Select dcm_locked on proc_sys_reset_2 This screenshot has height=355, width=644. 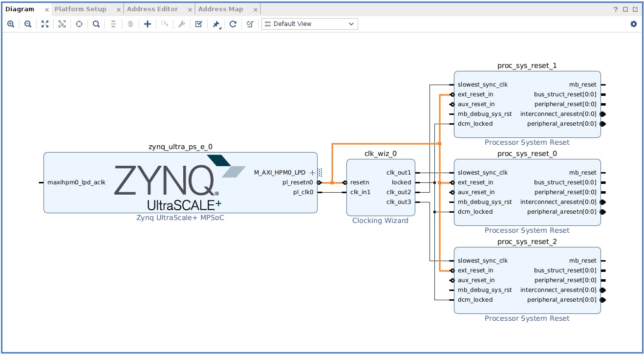[475, 300]
